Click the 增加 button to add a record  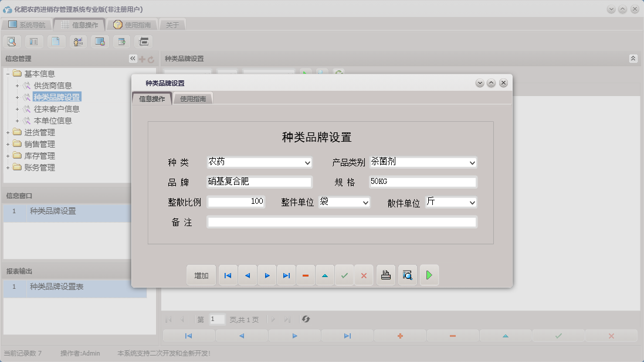click(201, 275)
